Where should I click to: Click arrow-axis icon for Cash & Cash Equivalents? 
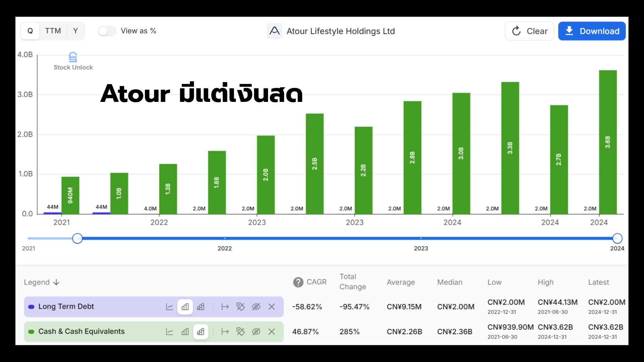pos(225,331)
